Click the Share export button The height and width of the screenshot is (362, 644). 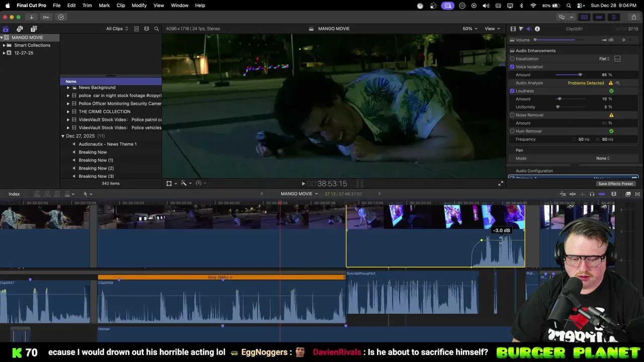pyautogui.click(x=634, y=17)
